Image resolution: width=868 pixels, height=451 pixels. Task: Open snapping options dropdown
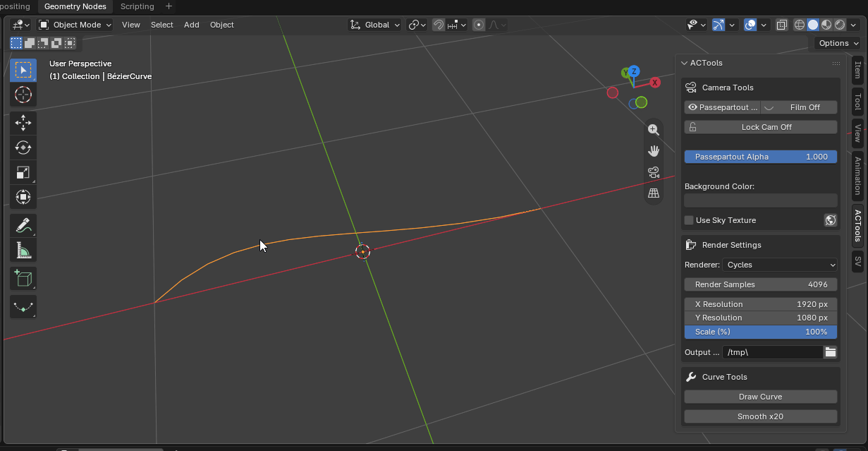(x=457, y=25)
